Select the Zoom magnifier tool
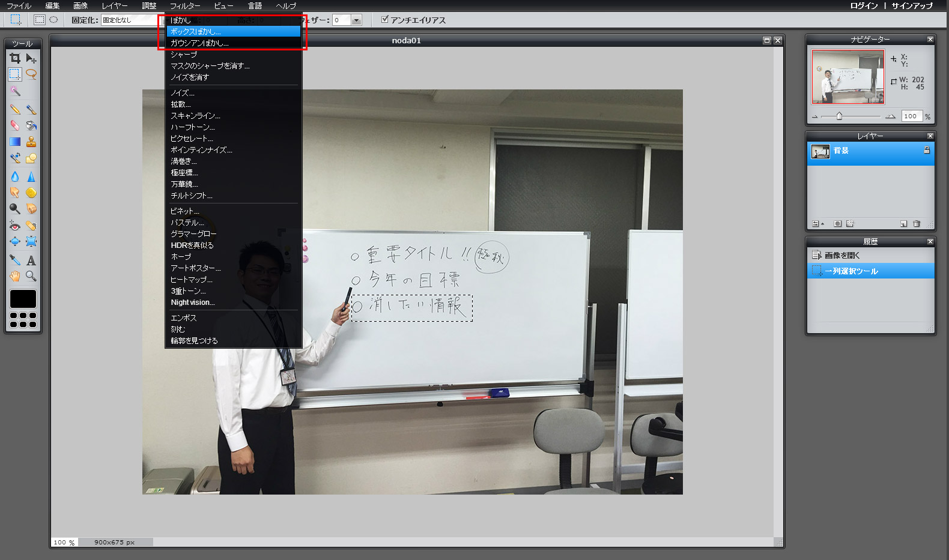Screen dimensions: 949x560 tap(31, 276)
